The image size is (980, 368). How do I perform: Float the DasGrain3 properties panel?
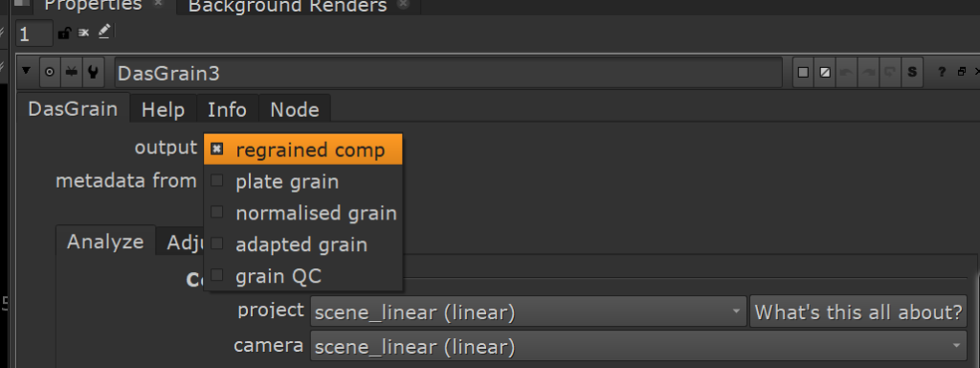click(961, 73)
